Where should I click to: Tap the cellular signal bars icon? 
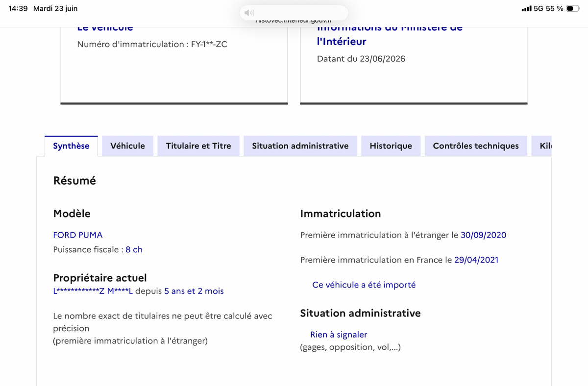(x=526, y=9)
